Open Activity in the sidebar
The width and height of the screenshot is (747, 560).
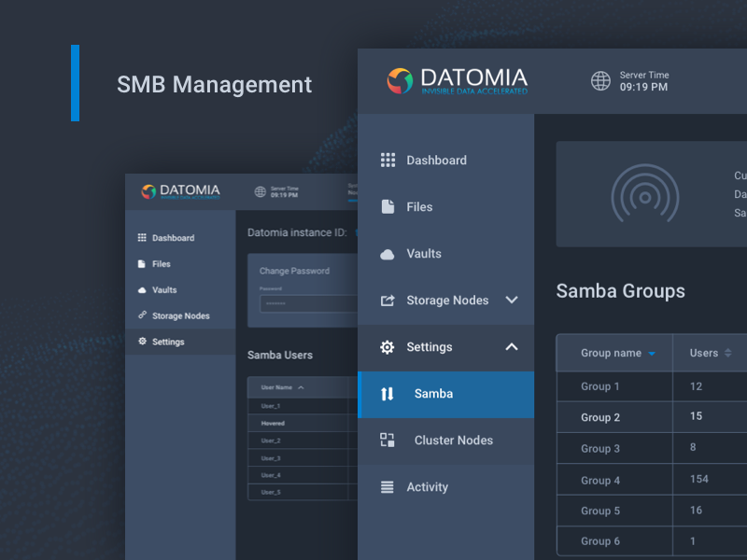[428, 487]
